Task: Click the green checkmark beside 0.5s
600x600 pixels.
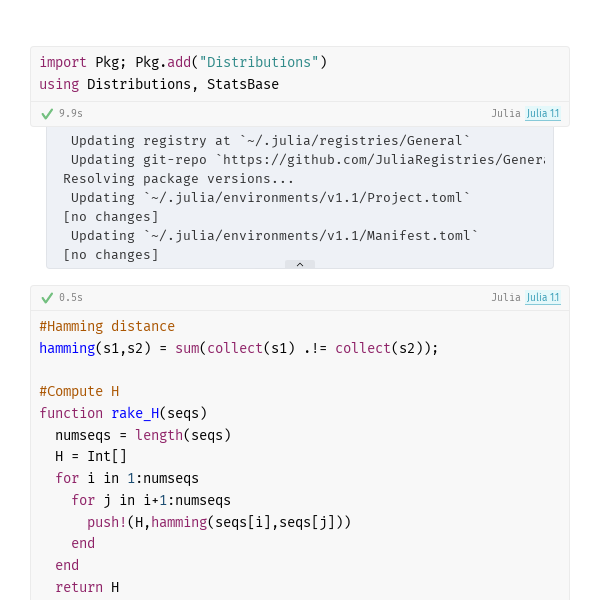Action: [x=47, y=298]
